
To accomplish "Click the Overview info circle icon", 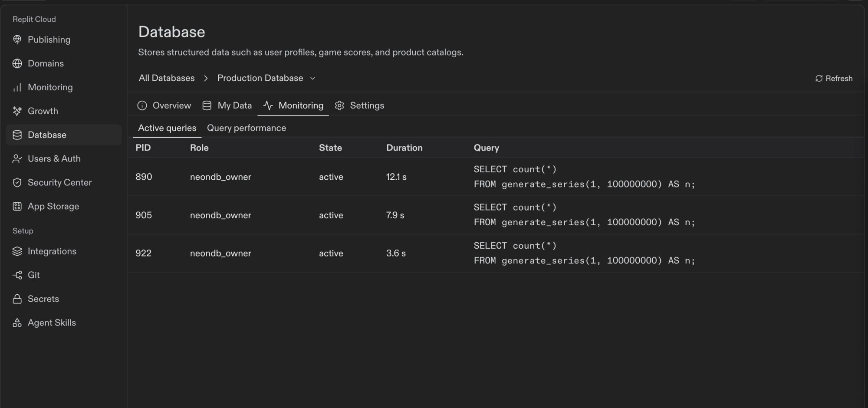I will 142,105.
